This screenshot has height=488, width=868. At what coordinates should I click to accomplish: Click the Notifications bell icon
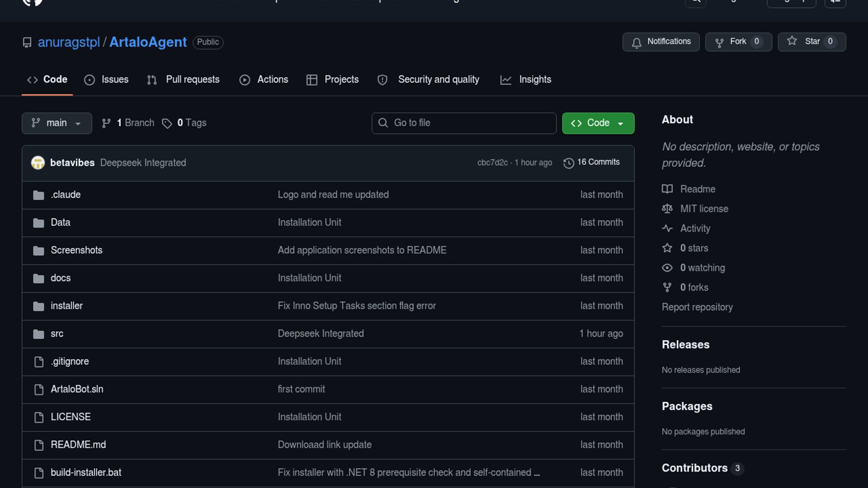pyautogui.click(x=637, y=42)
